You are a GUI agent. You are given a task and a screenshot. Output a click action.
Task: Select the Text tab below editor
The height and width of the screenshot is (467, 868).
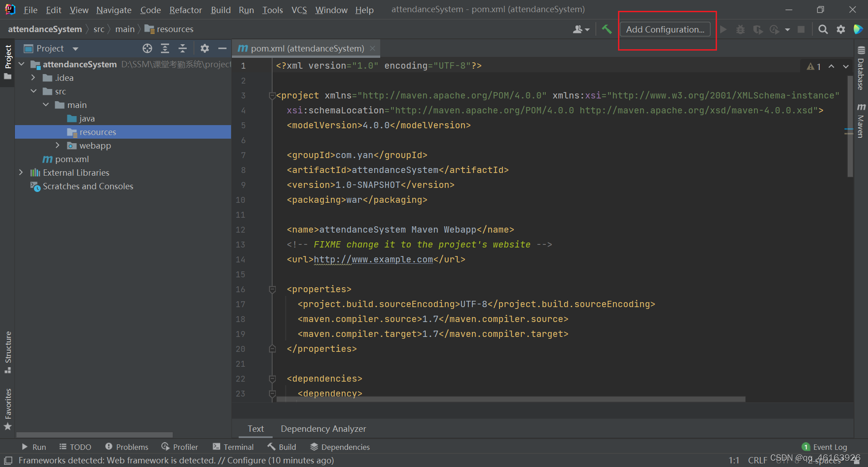(255, 429)
